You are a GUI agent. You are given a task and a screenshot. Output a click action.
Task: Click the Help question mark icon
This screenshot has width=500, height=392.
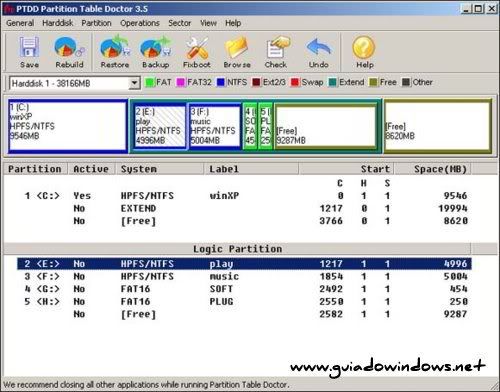click(x=364, y=47)
